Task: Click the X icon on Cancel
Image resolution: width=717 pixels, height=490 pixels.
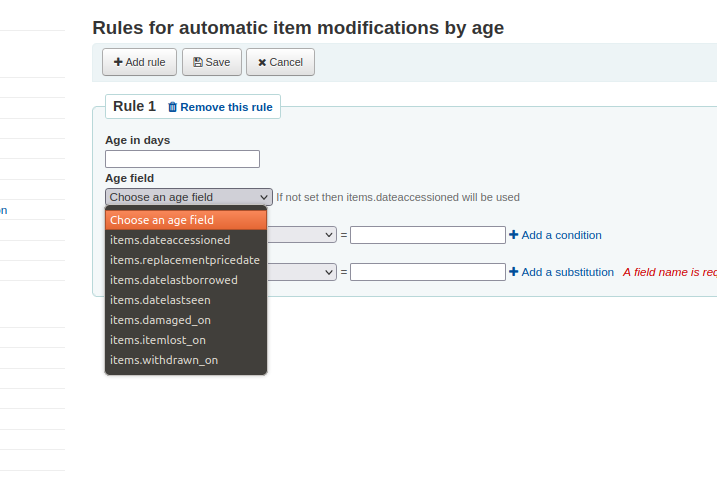Action: pos(262,63)
